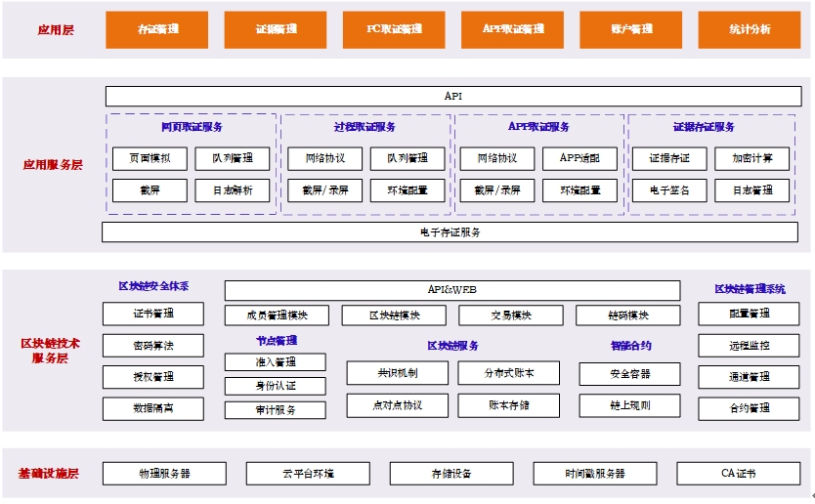Click the 分布式账本 box

509,373
